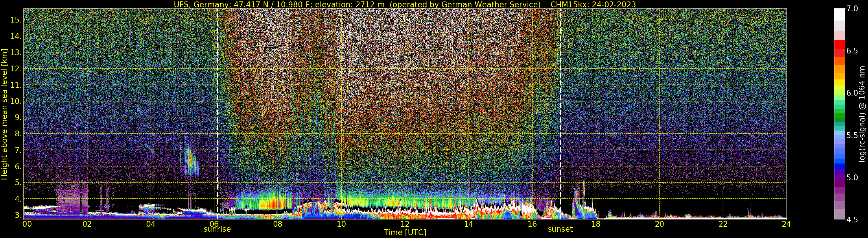Click the '6.5' colorbar tick value
Image resolution: width=868 pixels, height=238 pixels.
[x=852, y=51]
